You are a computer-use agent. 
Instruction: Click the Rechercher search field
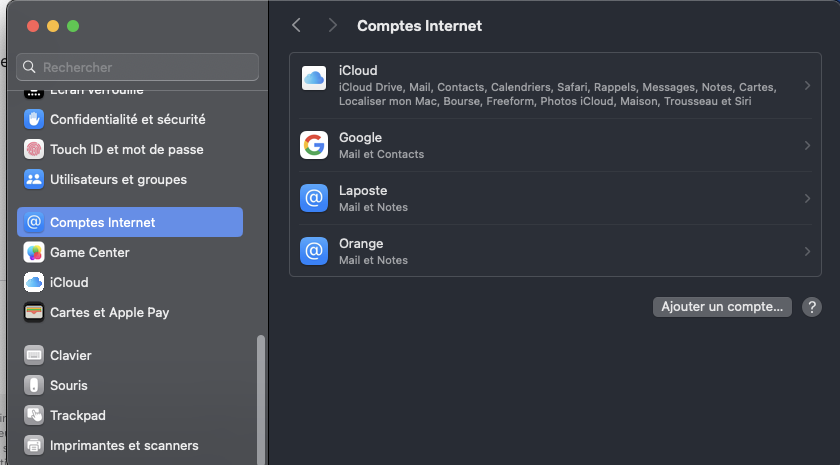[x=138, y=67]
